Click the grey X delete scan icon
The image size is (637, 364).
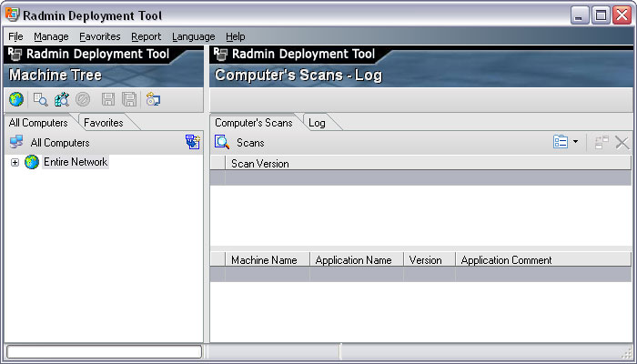tap(622, 143)
